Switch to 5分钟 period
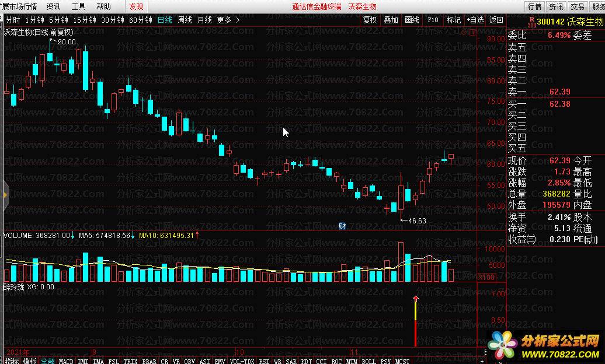Image resolution: width=605 pixels, height=364 pixels. [x=58, y=20]
